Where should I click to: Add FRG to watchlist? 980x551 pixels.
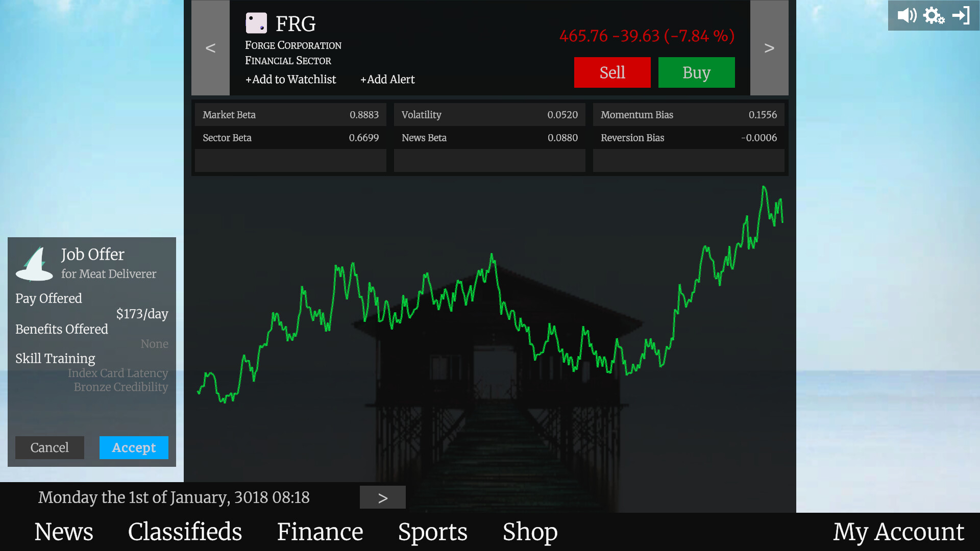click(290, 79)
